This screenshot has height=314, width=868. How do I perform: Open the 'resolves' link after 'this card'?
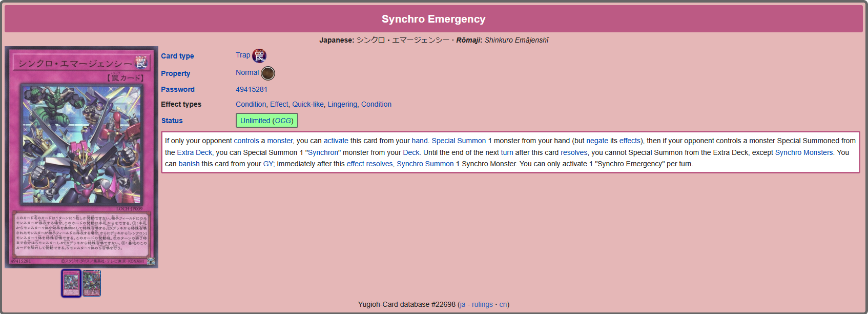click(574, 152)
